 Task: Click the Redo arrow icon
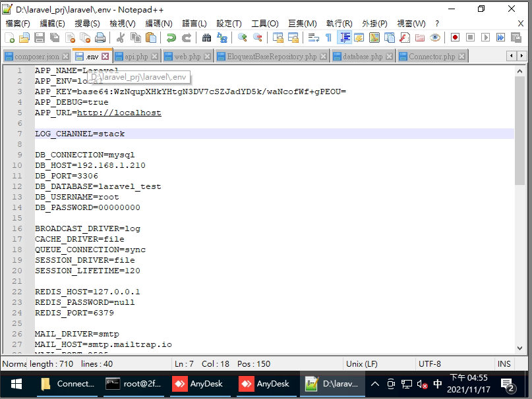click(187, 38)
